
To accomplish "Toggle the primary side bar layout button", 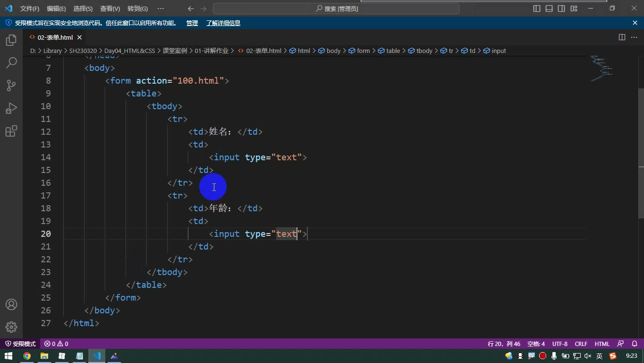I will [537, 9].
